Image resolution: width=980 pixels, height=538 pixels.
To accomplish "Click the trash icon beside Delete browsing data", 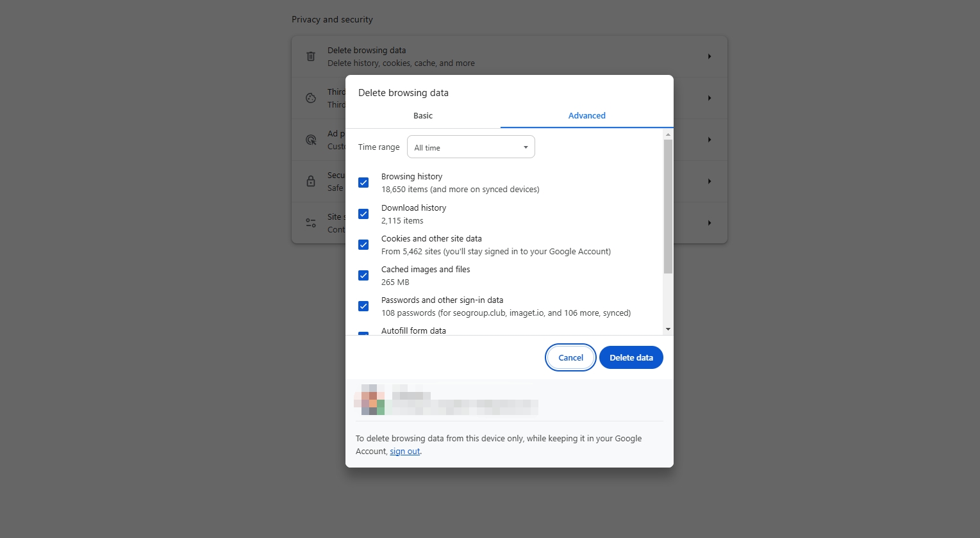I will [311, 56].
